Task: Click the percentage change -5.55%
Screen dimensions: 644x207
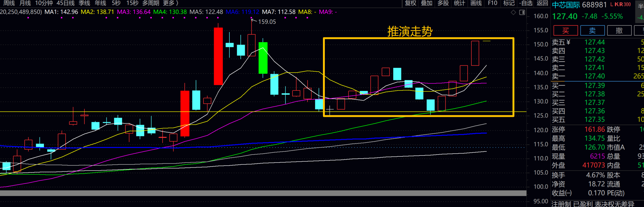Action: (x=612, y=16)
